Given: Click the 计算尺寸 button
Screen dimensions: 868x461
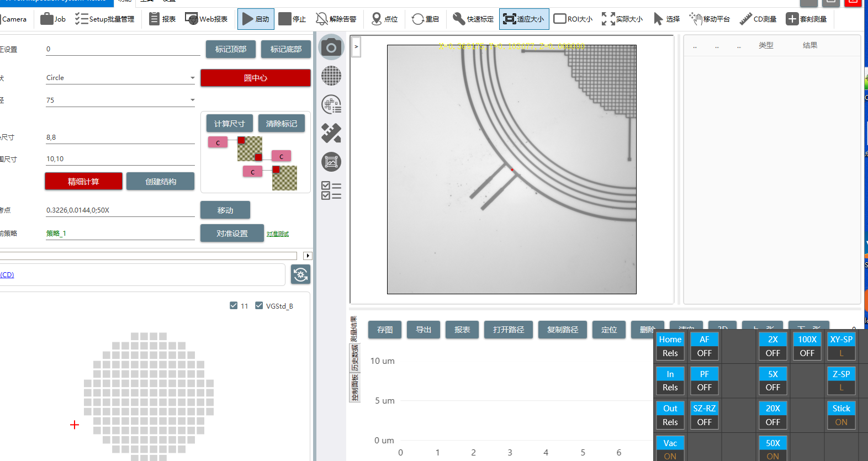Looking at the screenshot, I should pyautogui.click(x=230, y=123).
